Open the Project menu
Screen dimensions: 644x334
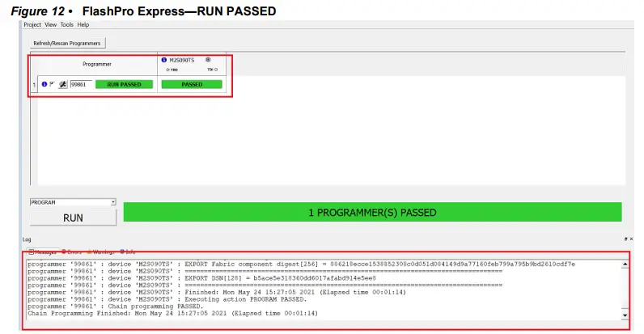tap(32, 24)
